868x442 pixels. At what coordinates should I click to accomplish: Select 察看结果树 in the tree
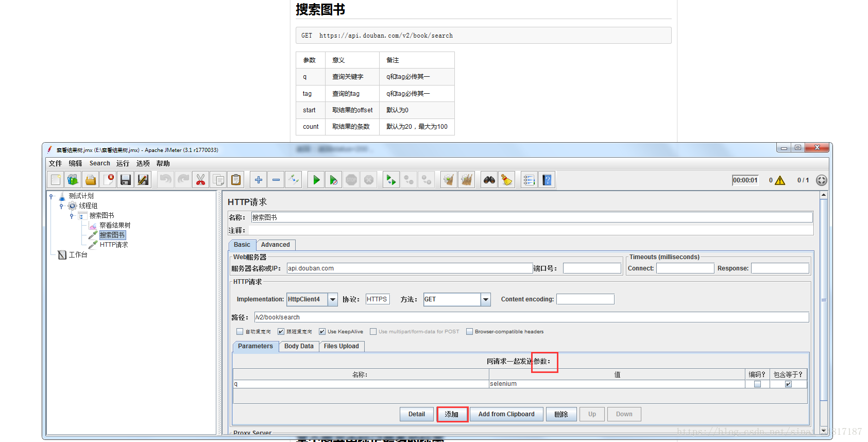115,226
